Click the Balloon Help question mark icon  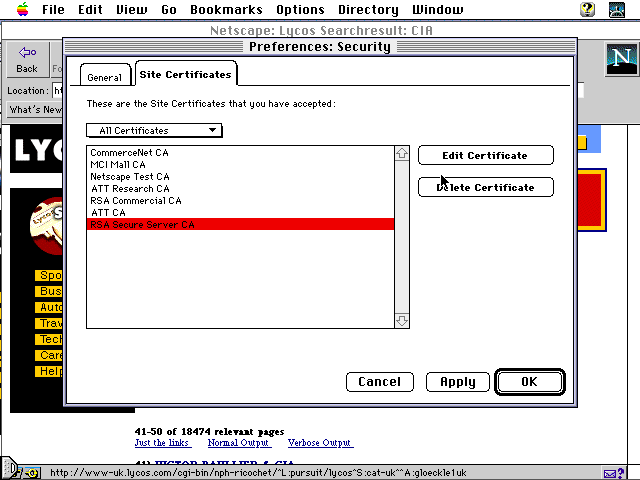587,9
